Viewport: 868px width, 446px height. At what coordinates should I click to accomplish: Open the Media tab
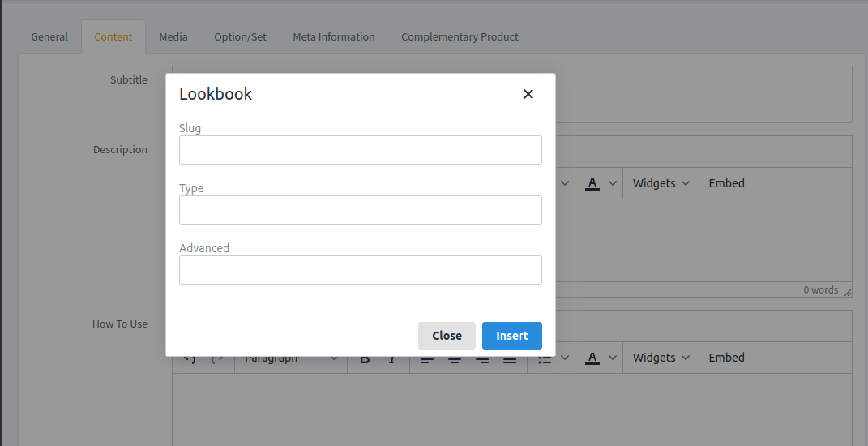point(173,36)
